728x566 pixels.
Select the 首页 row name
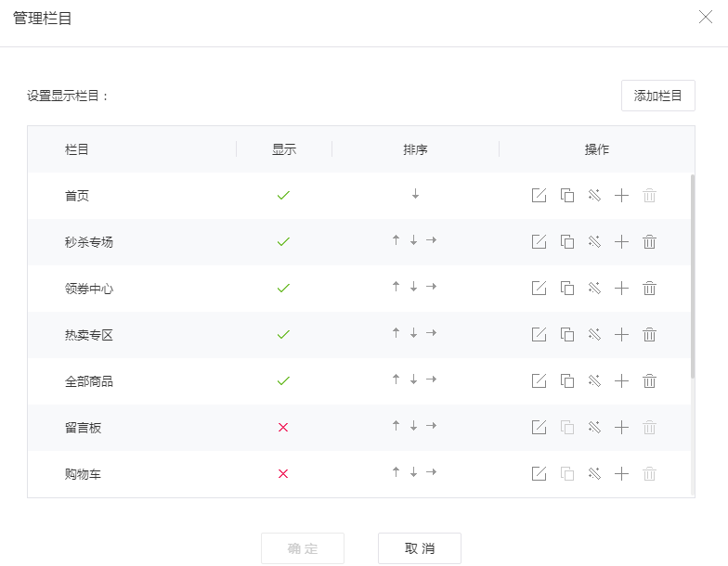tap(76, 196)
